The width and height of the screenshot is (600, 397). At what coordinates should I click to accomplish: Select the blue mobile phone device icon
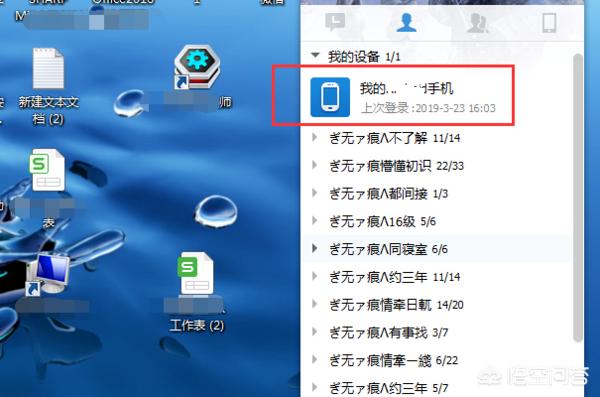click(330, 97)
